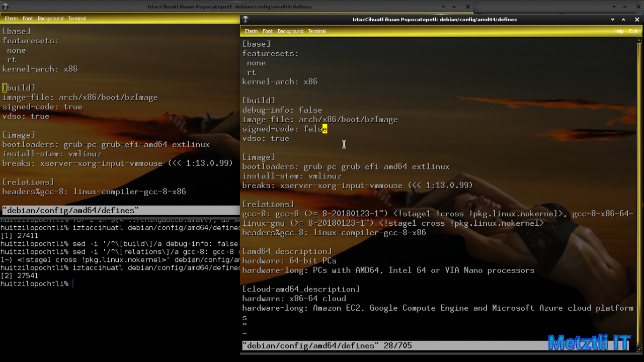Click 'breaks: xserver-xorg-input-vmmouse' in front window
Viewport: 644px width, 362px height.
(x=357, y=186)
